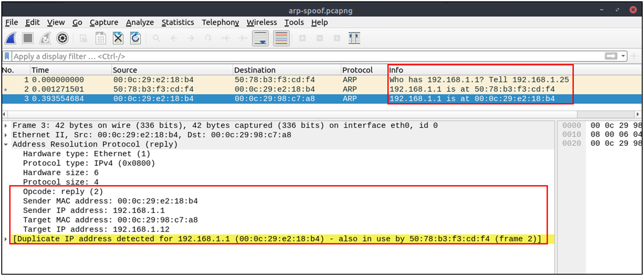Select Target IP address 192.168.1.12 field
The image size is (644, 276).
96,230
